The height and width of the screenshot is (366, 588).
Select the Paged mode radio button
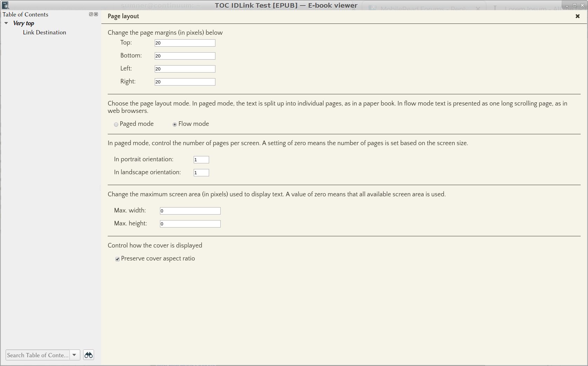[116, 124]
